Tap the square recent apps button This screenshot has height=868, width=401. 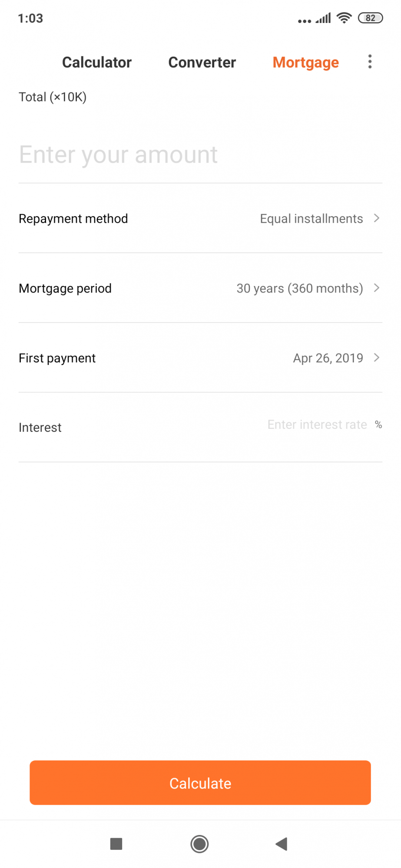pyautogui.click(x=116, y=844)
